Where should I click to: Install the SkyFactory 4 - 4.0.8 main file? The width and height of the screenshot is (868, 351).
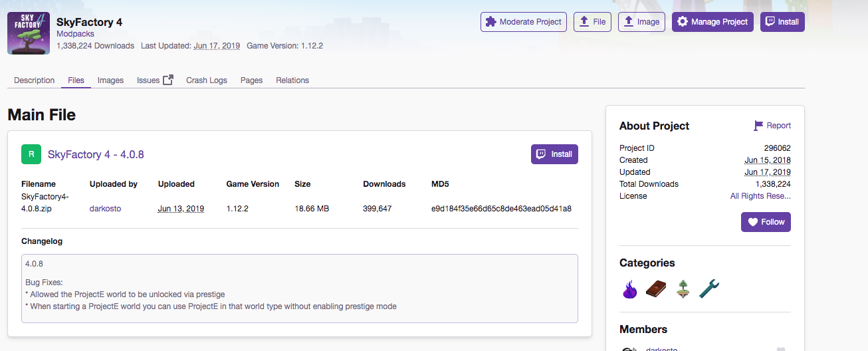coord(554,154)
